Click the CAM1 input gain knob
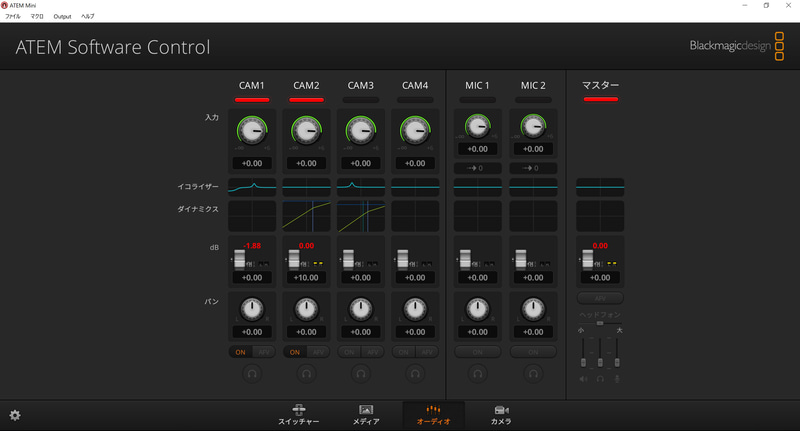 pos(252,131)
